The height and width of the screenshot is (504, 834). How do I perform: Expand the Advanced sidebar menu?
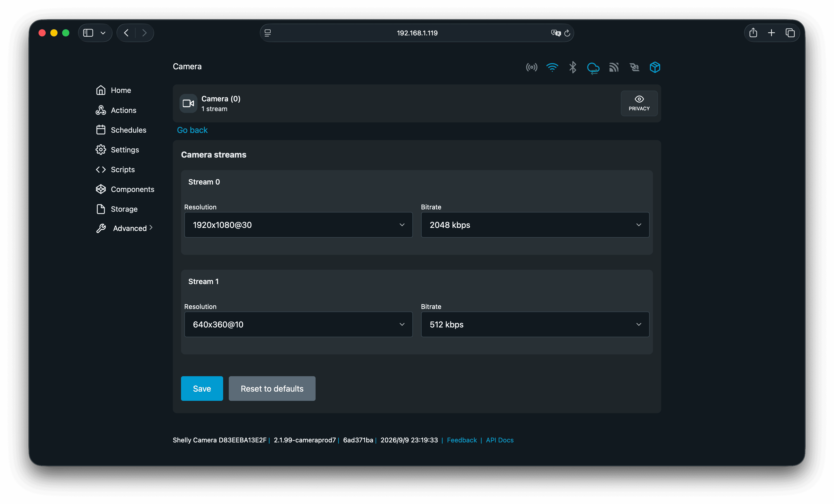pyautogui.click(x=125, y=228)
